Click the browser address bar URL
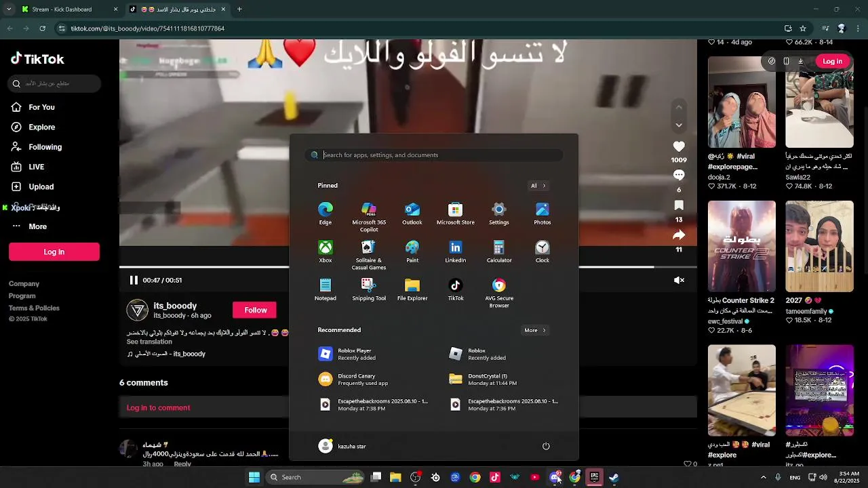The height and width of the screenshot is (488, 868). click(148, 28)
